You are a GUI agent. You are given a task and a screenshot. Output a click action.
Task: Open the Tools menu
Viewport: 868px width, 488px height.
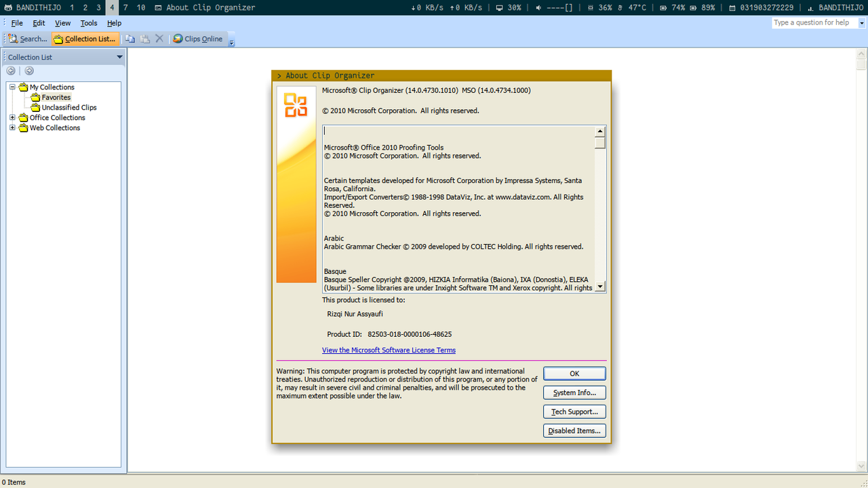89,23
